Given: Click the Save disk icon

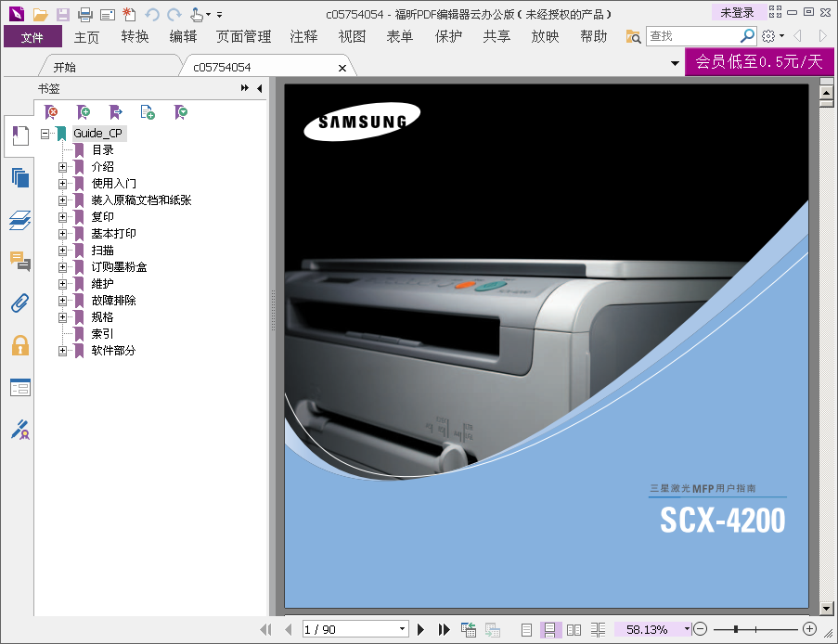Looking at the screenshot, I should pos(63,15).
